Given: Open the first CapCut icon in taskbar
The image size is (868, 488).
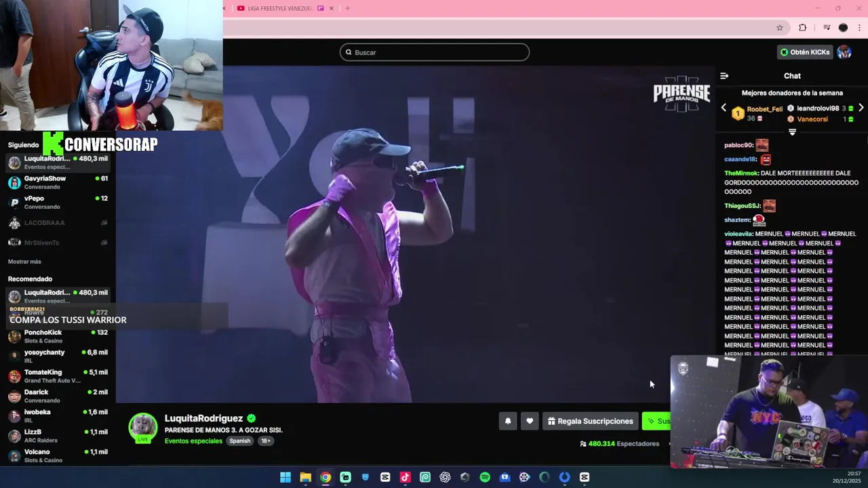Looking at the screenshot, I should (x=385, y=477).
